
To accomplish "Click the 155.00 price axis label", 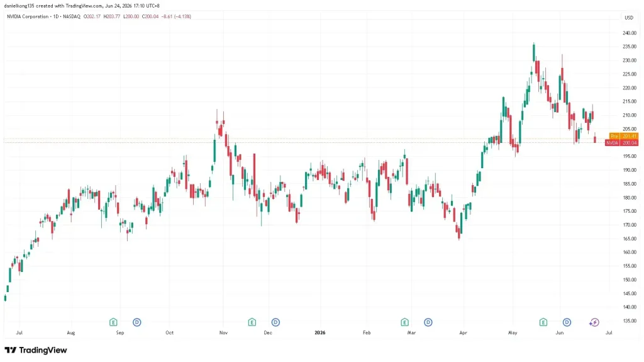I will [x=629, y=266].
